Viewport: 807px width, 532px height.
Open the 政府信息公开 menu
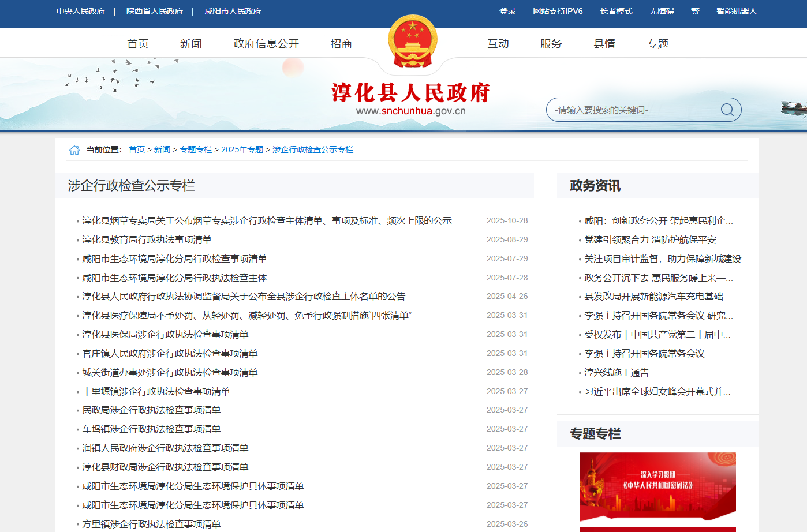tap(266, 44)
